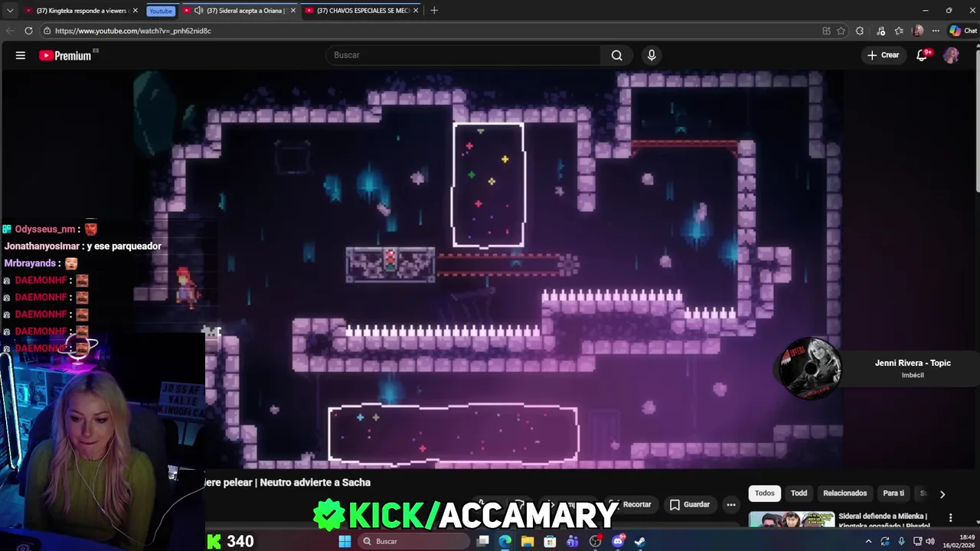Start voice search with microphone icon

[x=652, y=55]
